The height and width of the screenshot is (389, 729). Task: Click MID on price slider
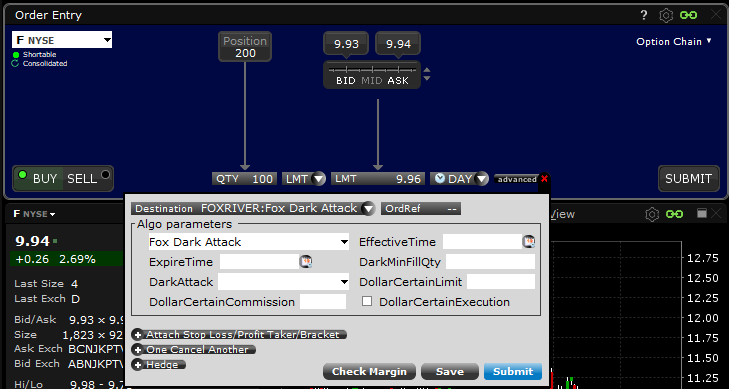pos(371,80)
